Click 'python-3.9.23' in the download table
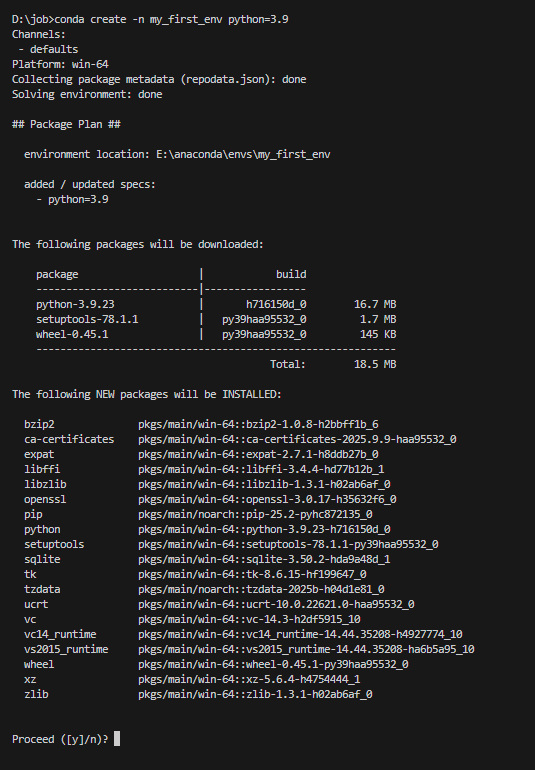Viewport: 535px width, 770px height. click(x=75, y=304)
